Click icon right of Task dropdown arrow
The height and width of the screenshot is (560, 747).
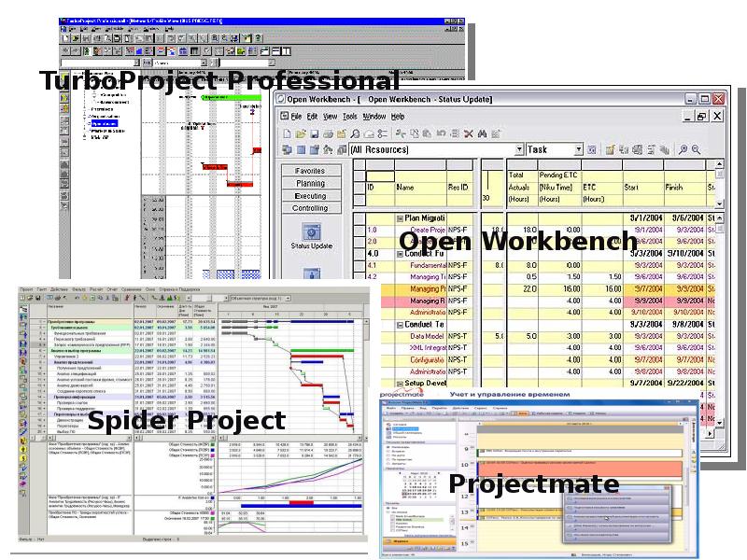coord(592,150)
